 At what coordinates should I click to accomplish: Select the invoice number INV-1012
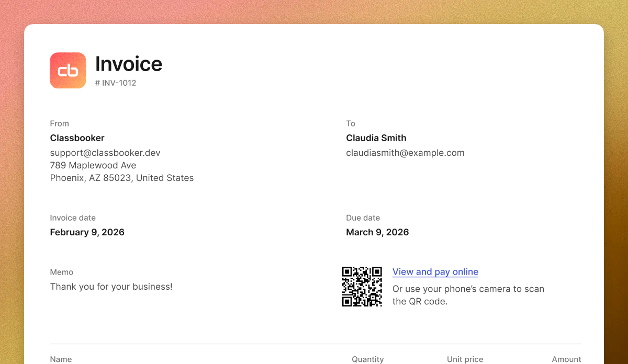click(x=116, y=83)
